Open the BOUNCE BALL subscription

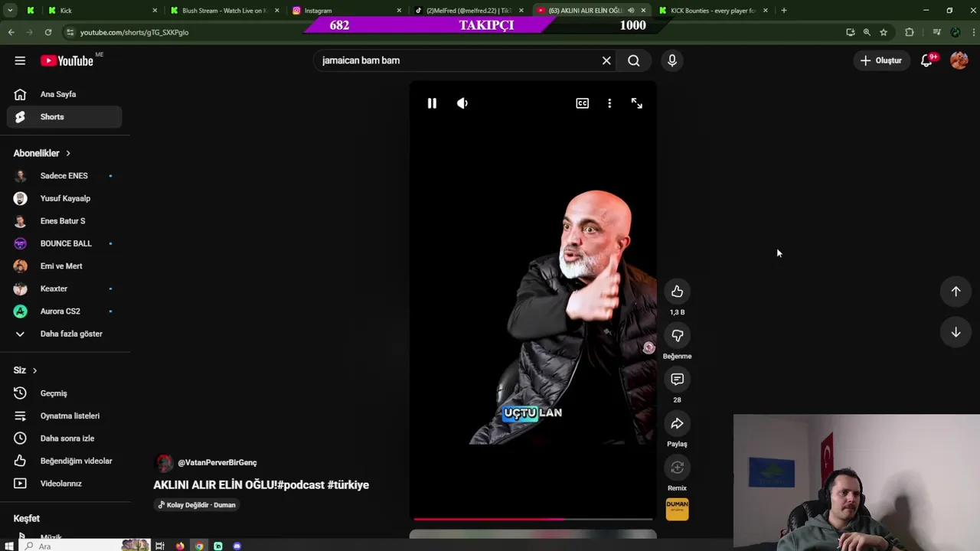point(65,243)
